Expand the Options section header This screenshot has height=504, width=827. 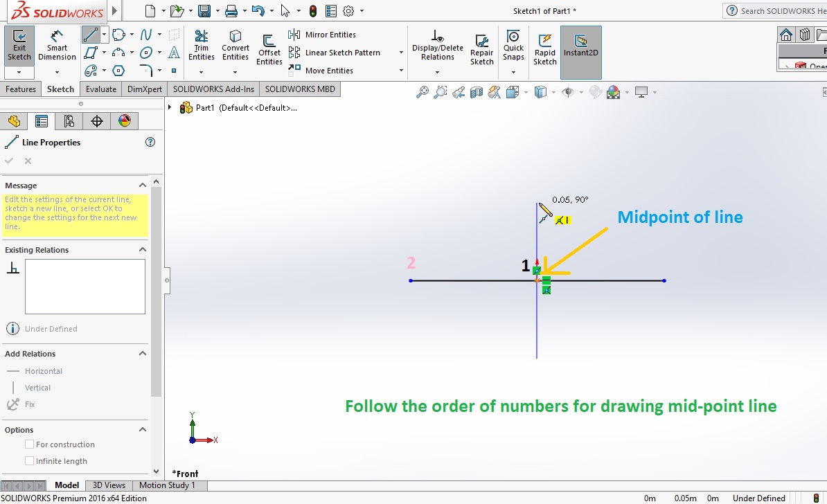point(143,429)
